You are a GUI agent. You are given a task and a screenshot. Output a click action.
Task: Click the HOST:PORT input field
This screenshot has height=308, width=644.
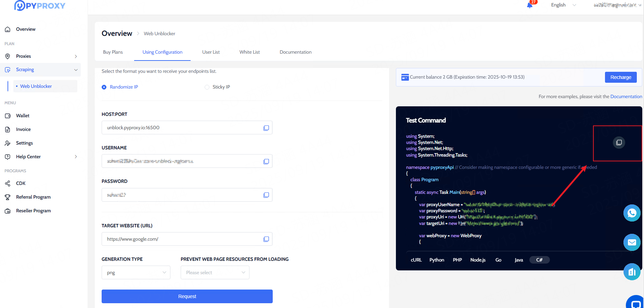point(187,128)
